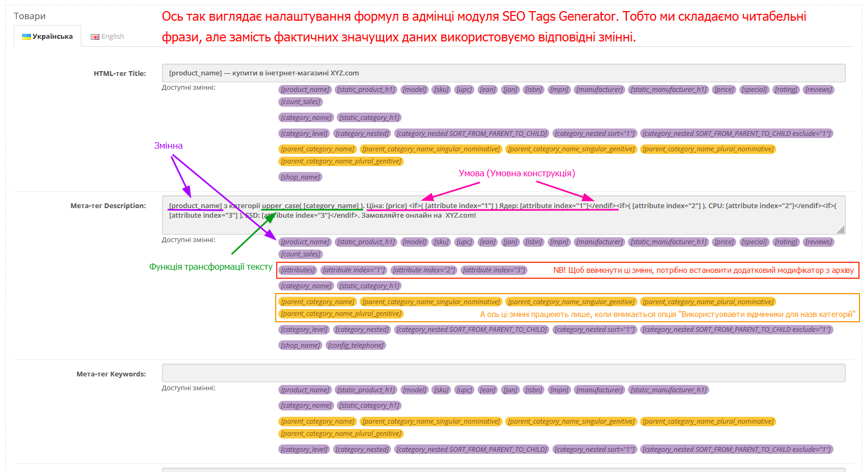Viewport: 868px width, 472px height.
Task: Insert the [attribute index="2"] tag
Action: 424,270
